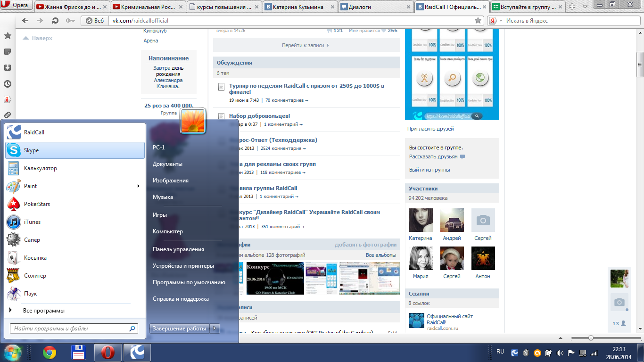
Task: Open sidebar history clock panel
Action: point(8,84)
